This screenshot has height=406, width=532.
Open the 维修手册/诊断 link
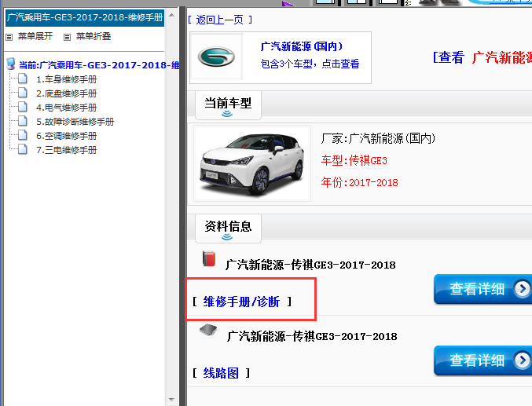241,302
